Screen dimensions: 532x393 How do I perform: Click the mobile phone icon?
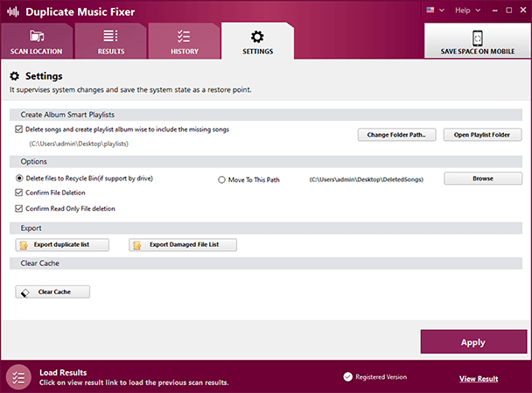click(478, 38)
